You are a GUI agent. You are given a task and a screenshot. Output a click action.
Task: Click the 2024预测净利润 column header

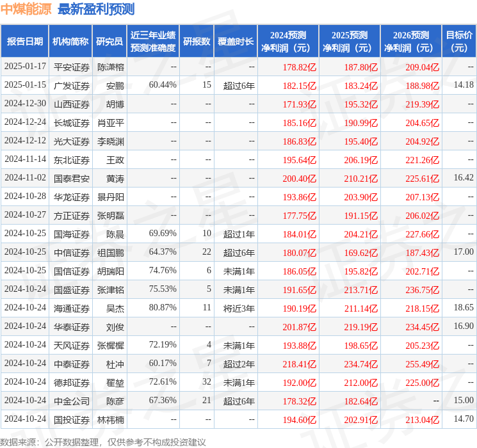tap(288, 42)
